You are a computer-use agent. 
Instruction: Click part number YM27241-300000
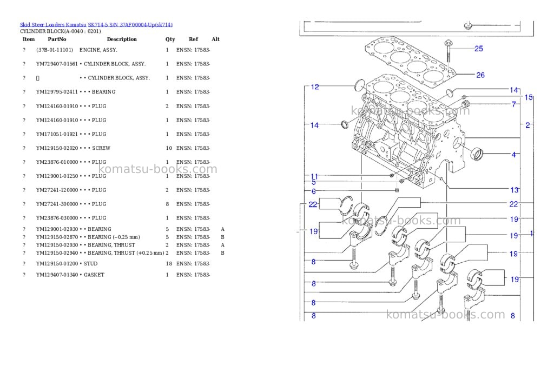pyautogui.click(x=57, y=204)
